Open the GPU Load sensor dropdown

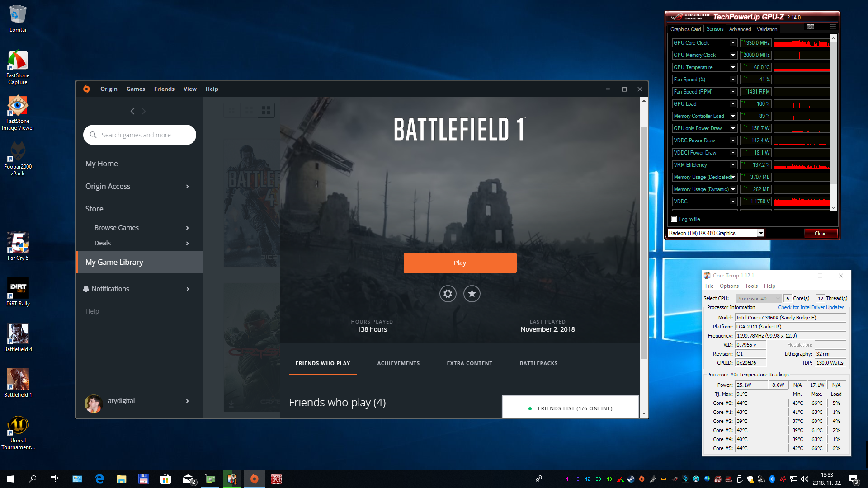733,104
